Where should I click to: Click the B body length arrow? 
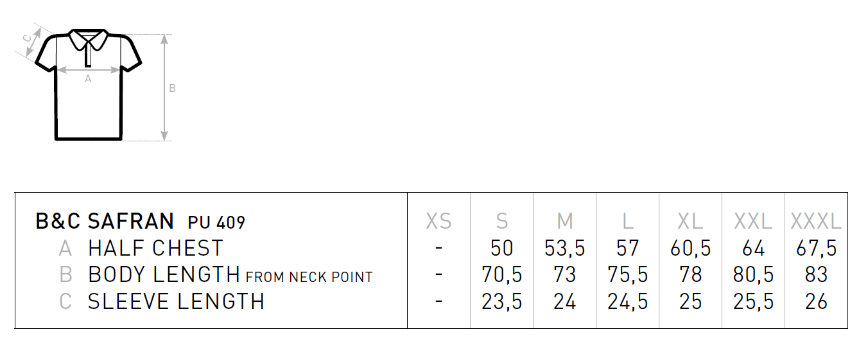[x=165, y=87]
